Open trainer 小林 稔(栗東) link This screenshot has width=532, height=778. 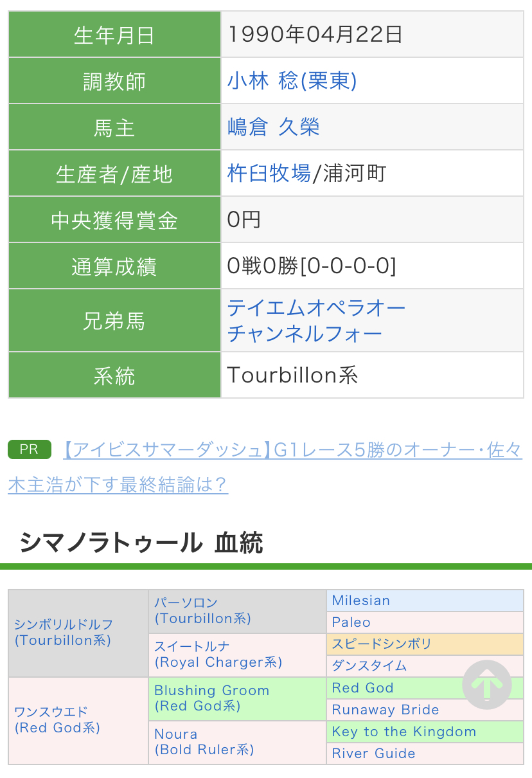292,80
